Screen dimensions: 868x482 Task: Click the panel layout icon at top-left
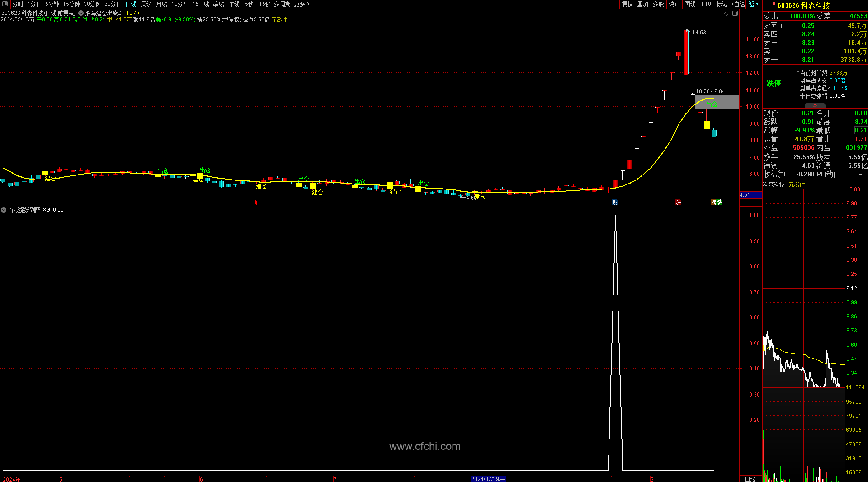click(x=5, y=4)
